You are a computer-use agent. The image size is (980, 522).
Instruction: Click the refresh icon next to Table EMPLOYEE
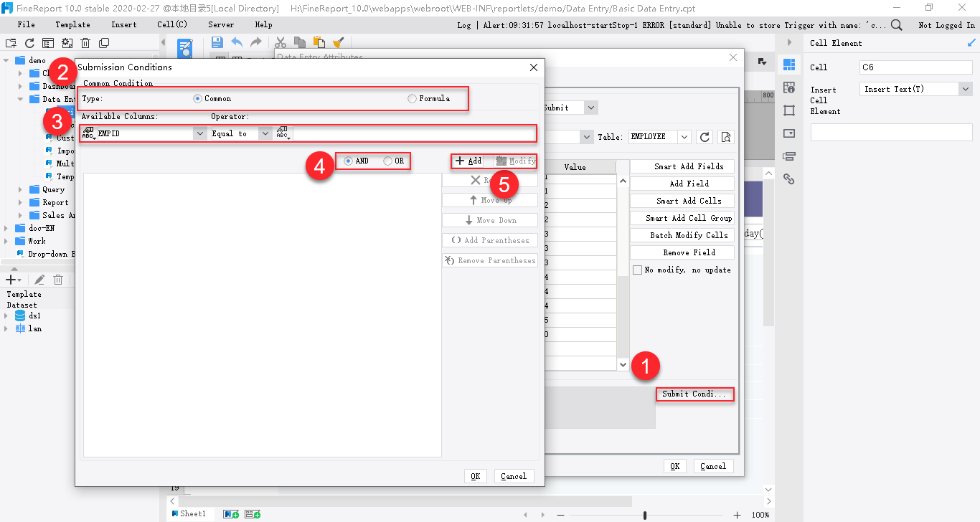(x=705, y=137)
